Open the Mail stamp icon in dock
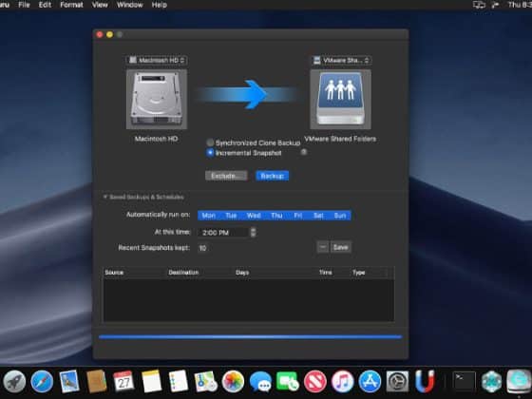 pyautogui.click(x=69, y=381)
